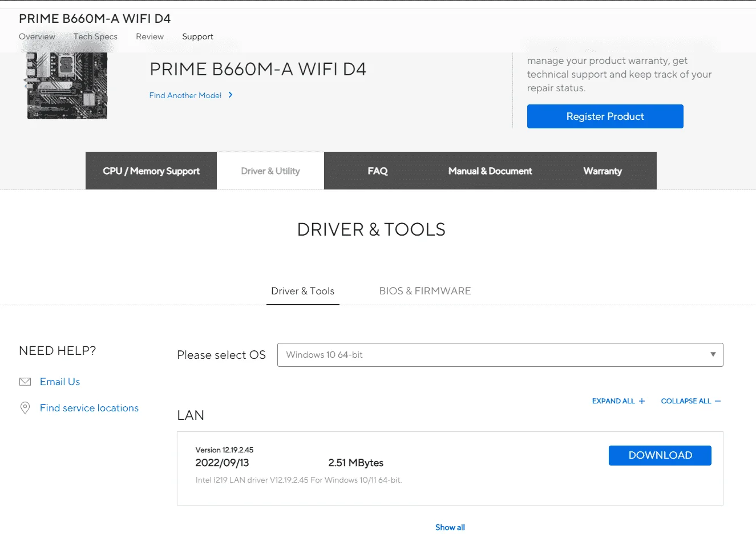Screen dimensions: 756x538
Task: Open the Overview tab in product header
Action: tap(37, 37)
